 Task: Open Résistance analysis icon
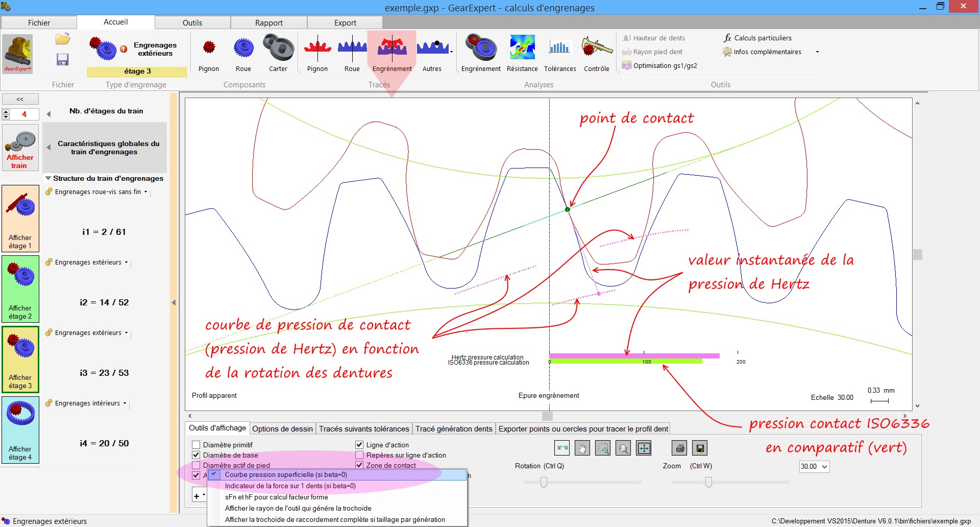pos(522,47)
